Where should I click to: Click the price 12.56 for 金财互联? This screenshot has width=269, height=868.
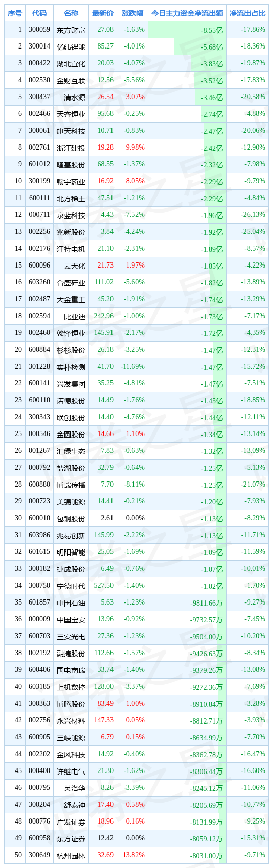click(x=105, y=80)
